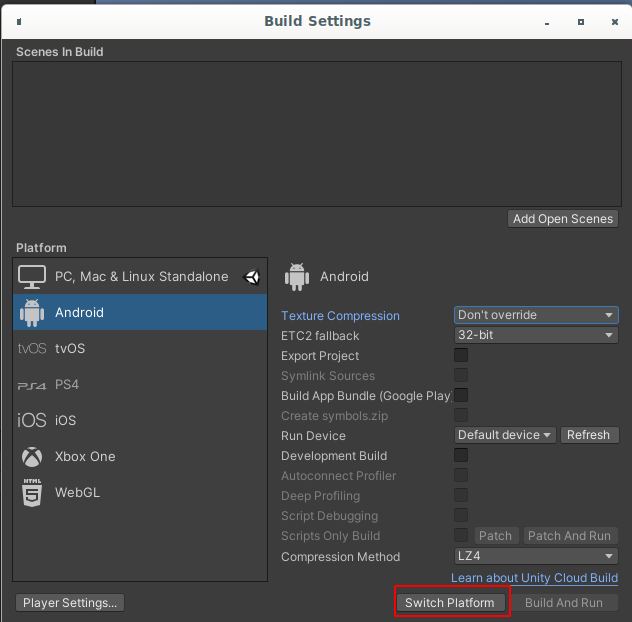Open the Learn about Unity Cloud Build link
632x622 pixels.
(x=534, y=578)
